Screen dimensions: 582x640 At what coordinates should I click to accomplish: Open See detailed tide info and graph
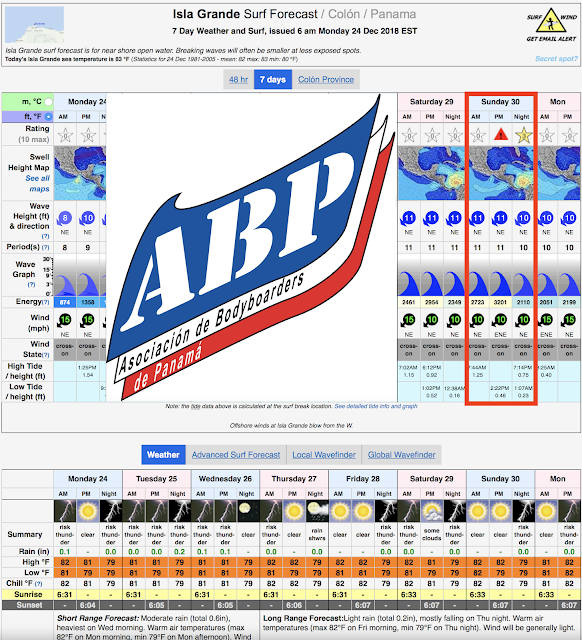(x=376, y=406)
